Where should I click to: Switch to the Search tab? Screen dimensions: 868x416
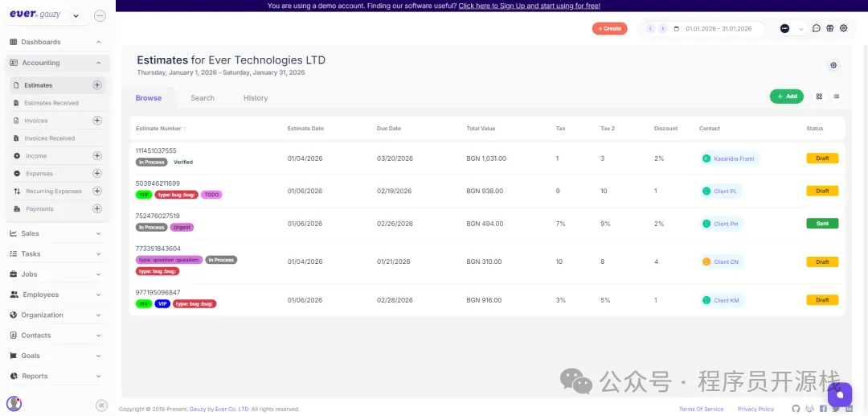click(x=203, y=98)
